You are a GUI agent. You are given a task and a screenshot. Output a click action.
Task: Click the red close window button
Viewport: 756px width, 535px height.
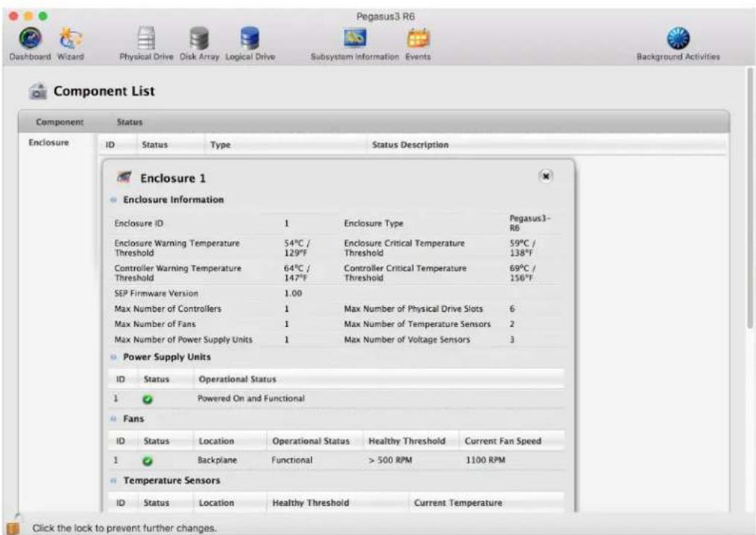point(13,16)
